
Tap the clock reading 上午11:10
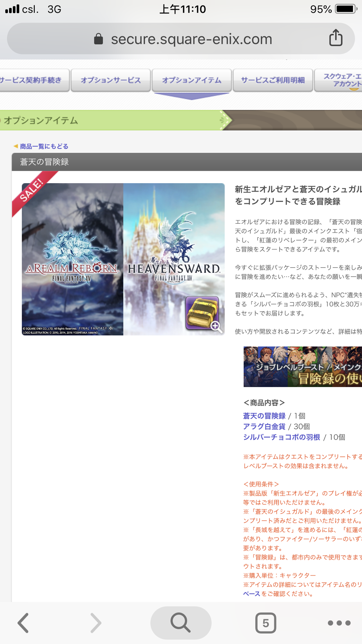[x=183, y=9]
